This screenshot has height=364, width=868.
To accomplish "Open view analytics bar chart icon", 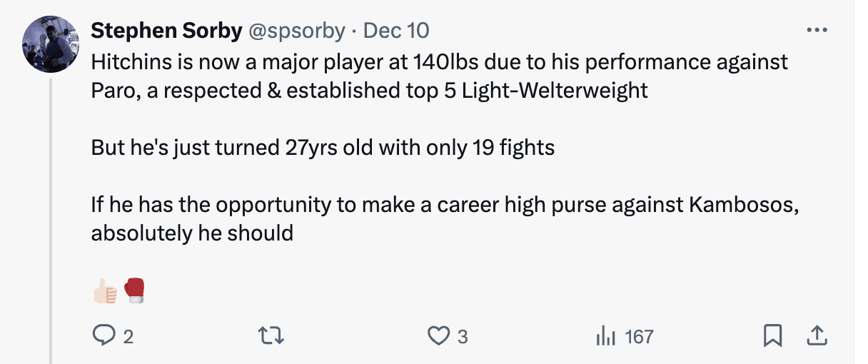I will pyautogui.click(x=605, y=336).
